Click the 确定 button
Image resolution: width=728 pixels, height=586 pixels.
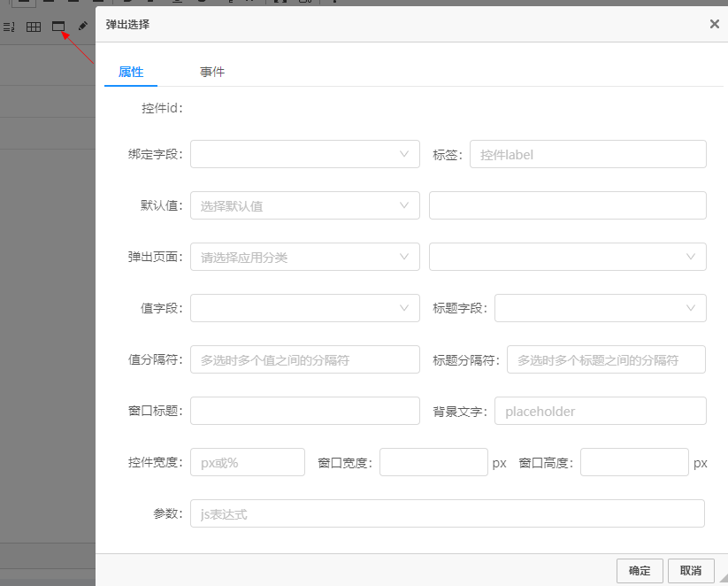[640, 571]
